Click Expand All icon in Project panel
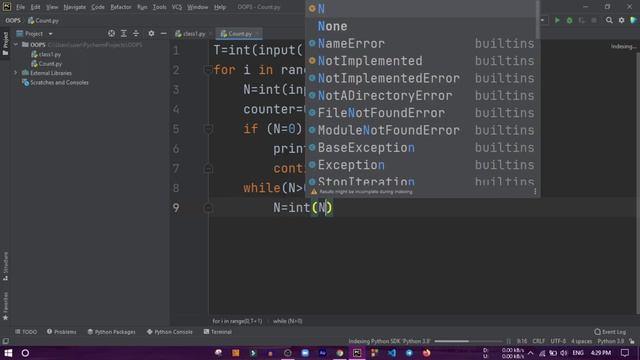This screenshot has height=360, width=640. point(124,33)
